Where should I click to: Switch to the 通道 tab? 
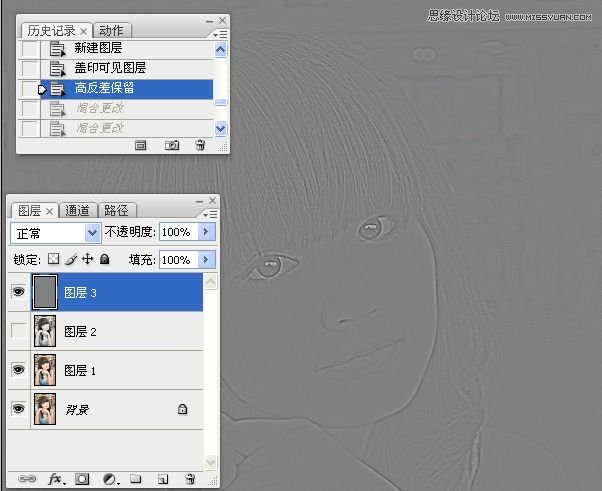click(x=78, y=210)
